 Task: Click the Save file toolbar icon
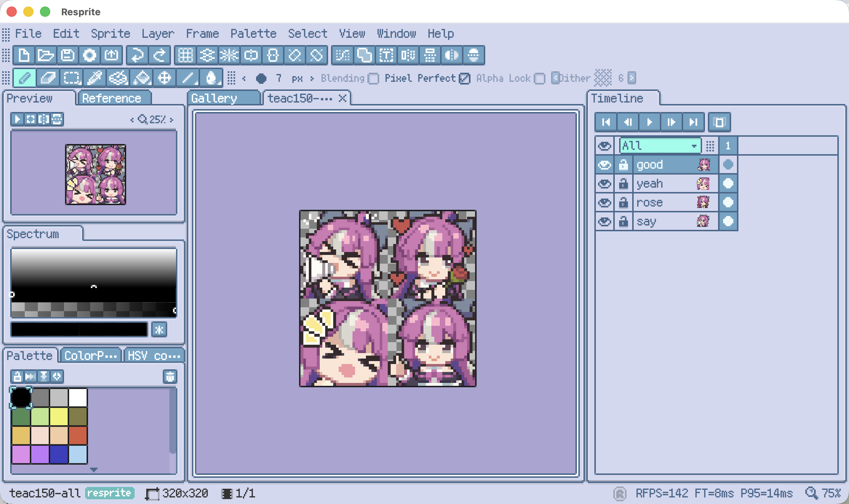[x=68, y=55]
